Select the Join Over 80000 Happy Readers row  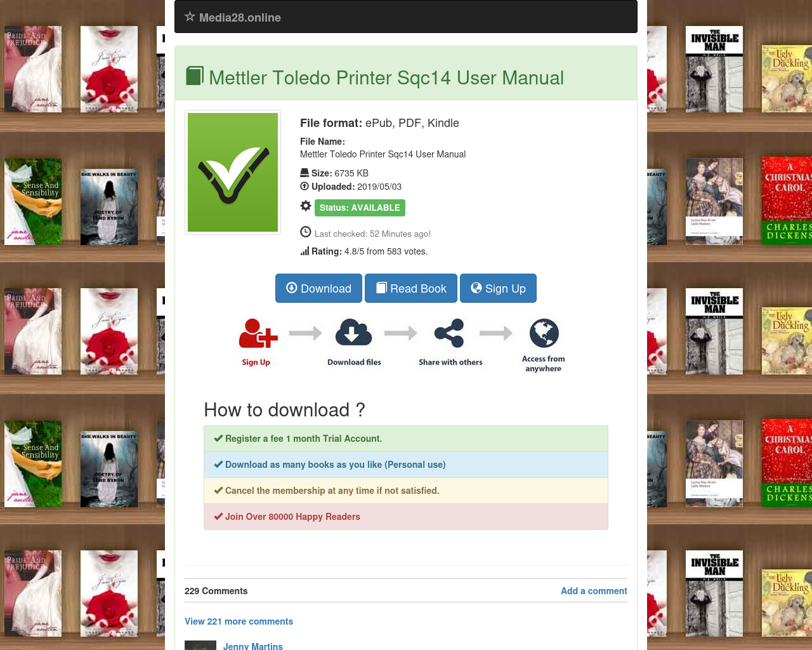(406, 517)
